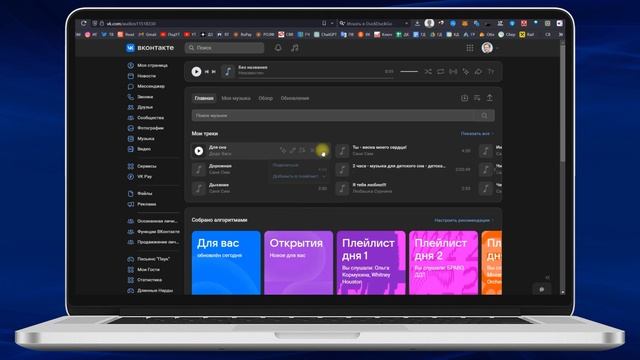Open the chat bubble icon at bottom right

[542, 289]
